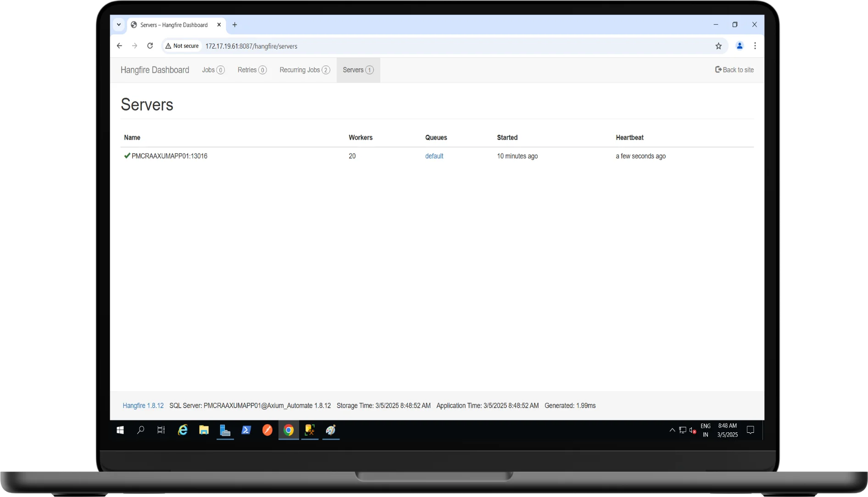
Task: Open the Windows notification center
Action: point(751,430)
